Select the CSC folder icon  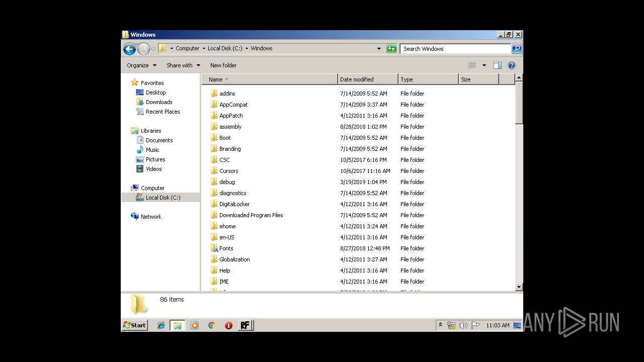point(214,160)
